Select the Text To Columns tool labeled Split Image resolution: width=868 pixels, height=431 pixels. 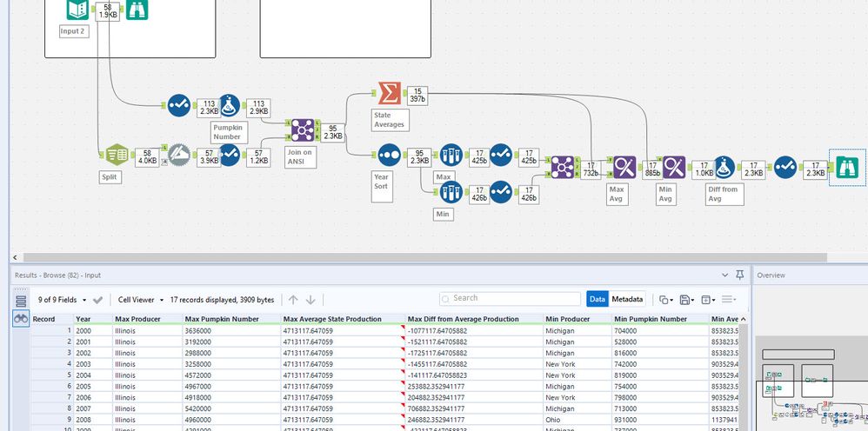117,155
